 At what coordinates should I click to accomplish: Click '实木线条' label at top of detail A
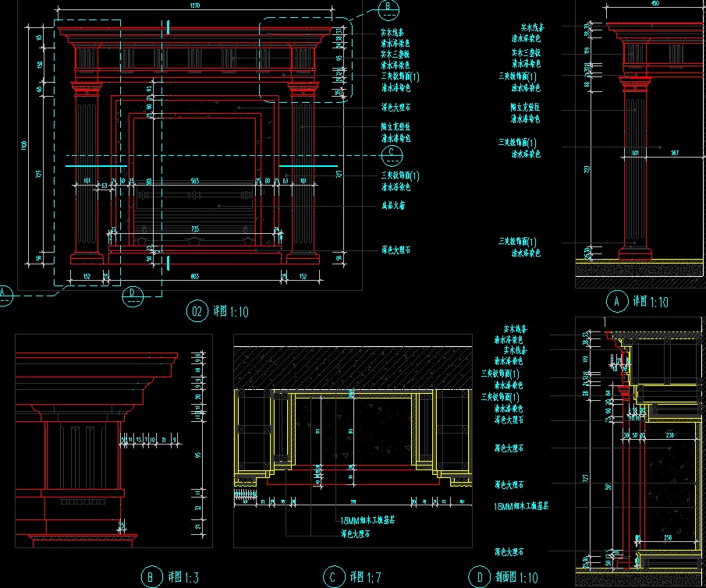pyautogui.click(x=533, y=28)
